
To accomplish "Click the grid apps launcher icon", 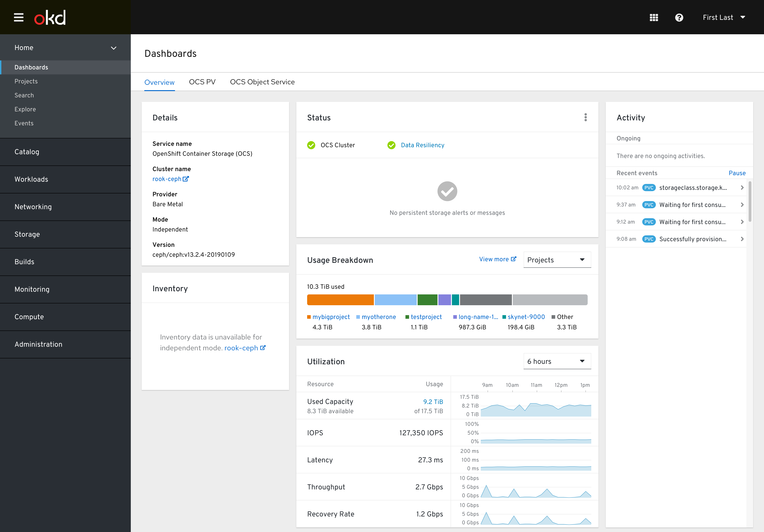I will tap(654, 17).
